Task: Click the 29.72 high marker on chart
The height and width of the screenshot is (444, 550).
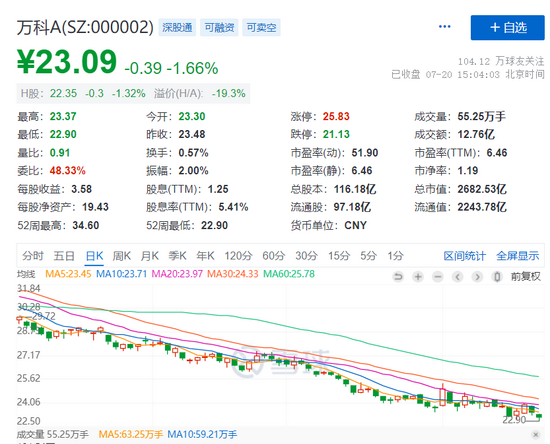Action: [43, 316]
